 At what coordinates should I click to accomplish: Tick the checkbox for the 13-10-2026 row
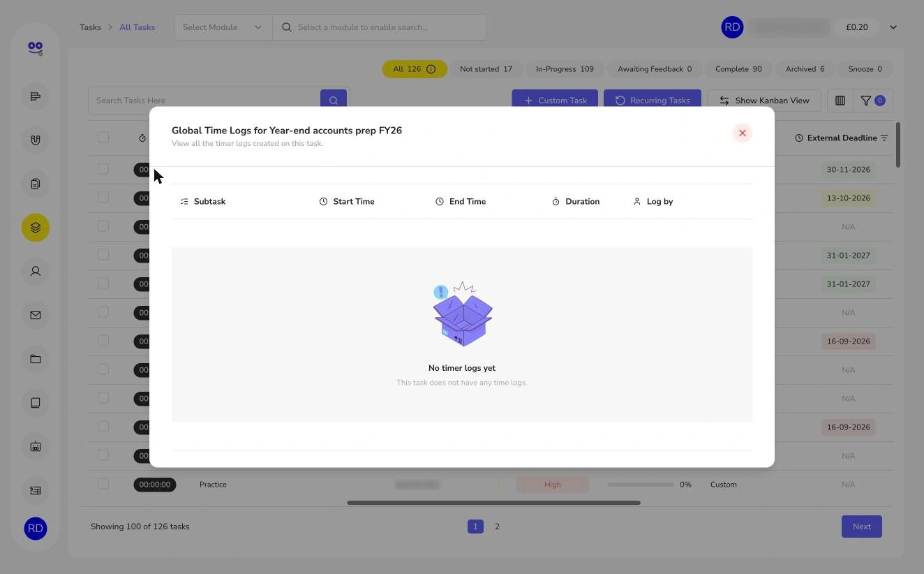pos(103,198)
